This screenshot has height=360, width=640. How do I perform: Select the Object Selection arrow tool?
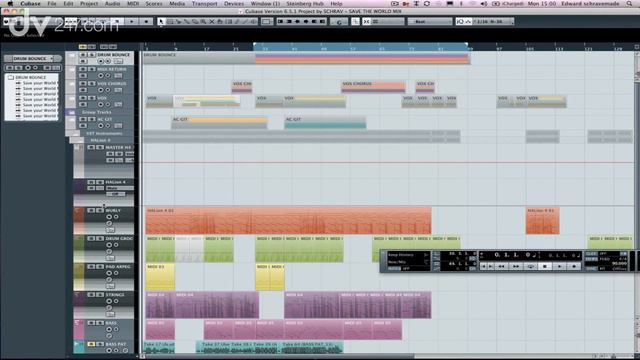[x=162, y=21]
